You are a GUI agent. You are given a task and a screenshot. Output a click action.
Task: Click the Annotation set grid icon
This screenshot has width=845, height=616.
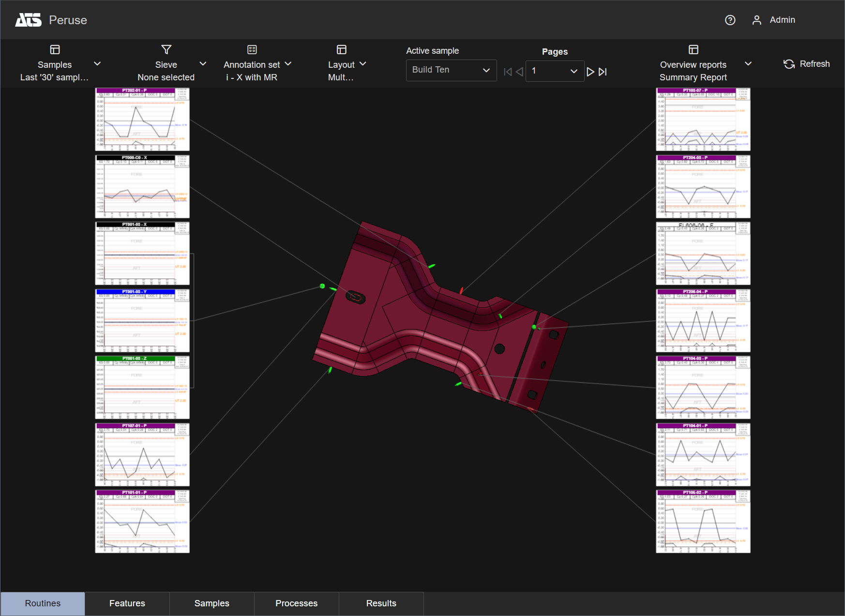click(x=252, y=50)
